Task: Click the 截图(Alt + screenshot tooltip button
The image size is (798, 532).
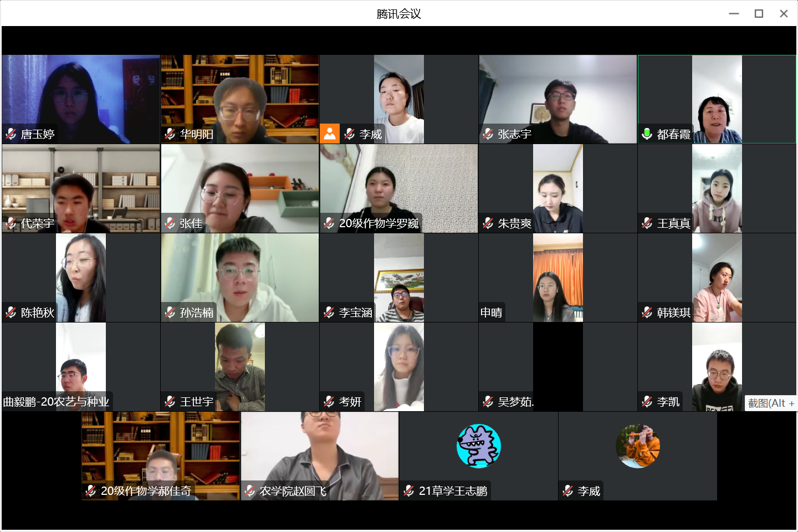Action: pyautogui.click(x=771, y=403)
